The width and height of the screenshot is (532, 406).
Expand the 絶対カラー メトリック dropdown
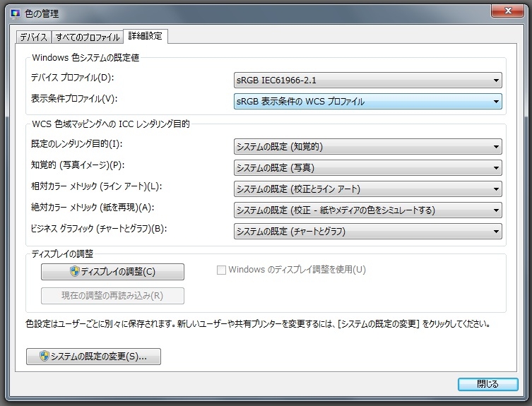[368, 210]
